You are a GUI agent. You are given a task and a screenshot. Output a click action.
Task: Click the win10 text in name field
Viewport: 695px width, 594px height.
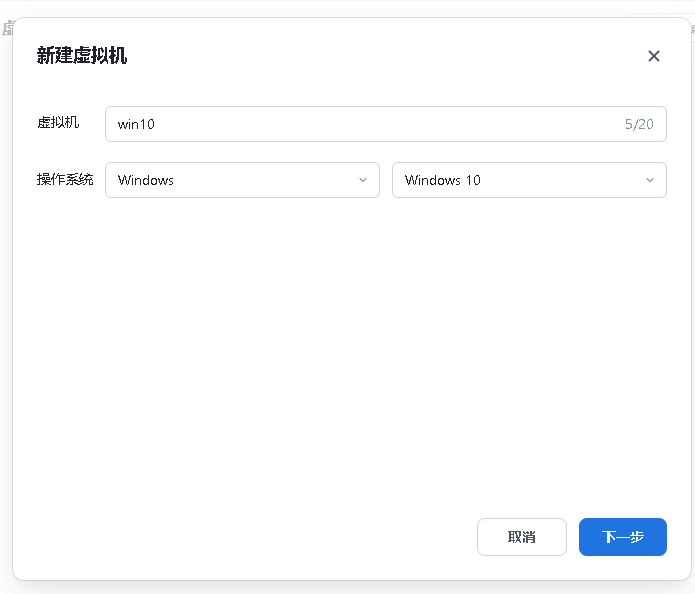click(x=136, y=124)
